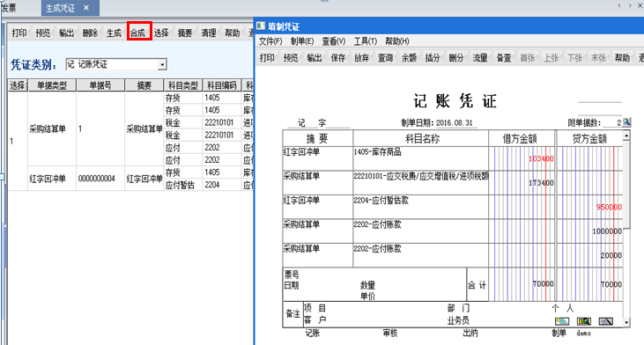Click the 科目编码 column header
Screen dimensions: 644x345
click(x=222, y=85)
